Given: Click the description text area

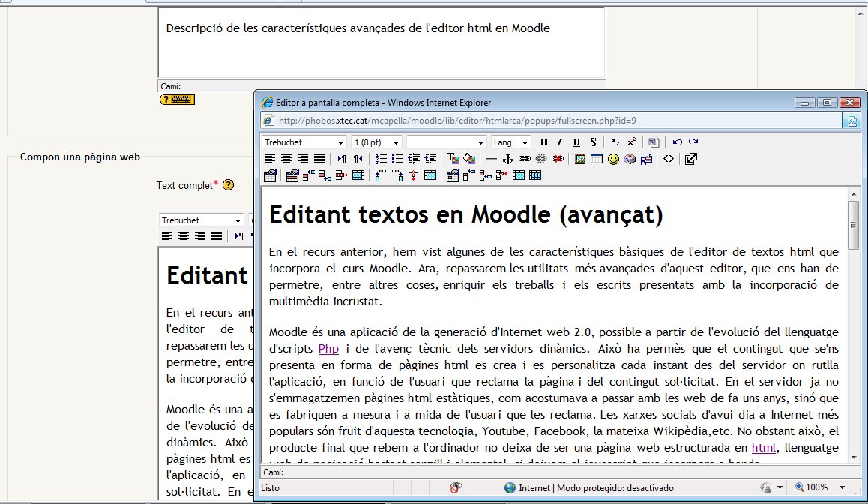Looking at the screenshot, I should [x=382, y=43].
